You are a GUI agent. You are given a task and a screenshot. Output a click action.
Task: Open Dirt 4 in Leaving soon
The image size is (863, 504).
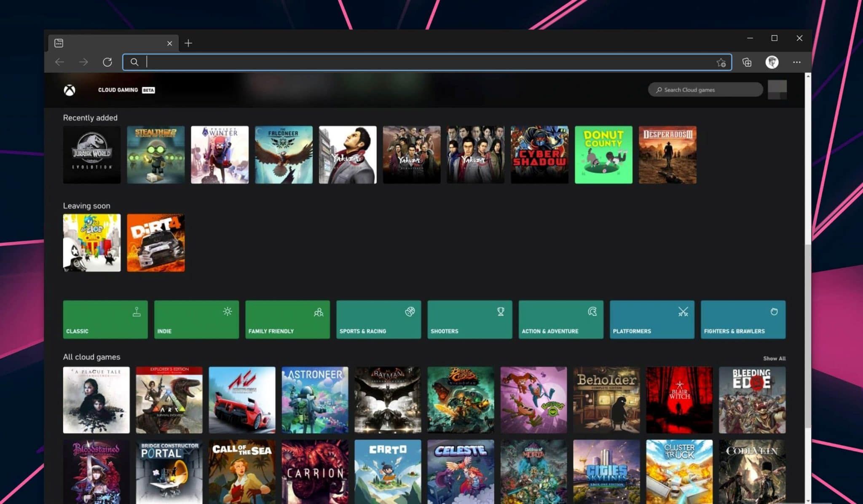point(156,243)
